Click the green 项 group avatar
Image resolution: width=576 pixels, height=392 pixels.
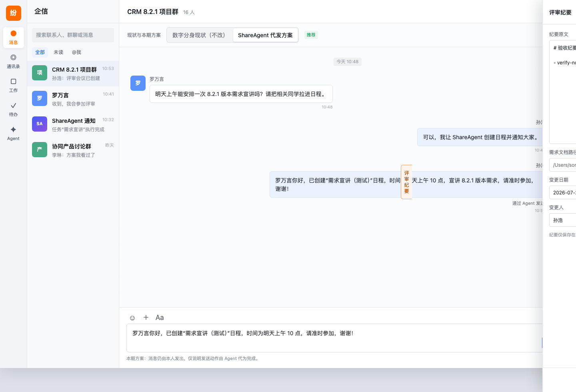(40, 73)
